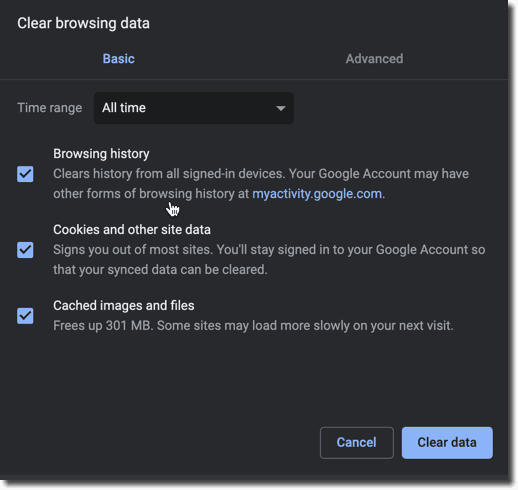This screenshot has height=490, width=518.
Task: Confirm with the Clear data button
Action: click(447, 443)
